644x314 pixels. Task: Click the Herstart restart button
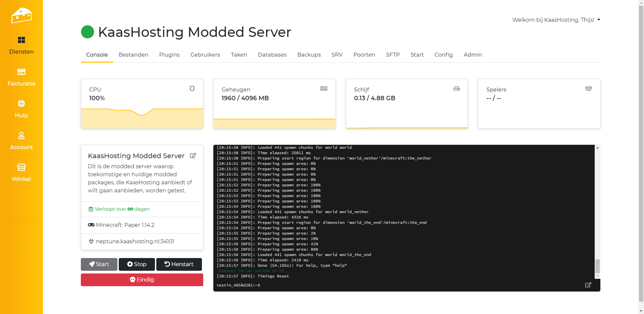pyautogui.click(x=179, y=264)
